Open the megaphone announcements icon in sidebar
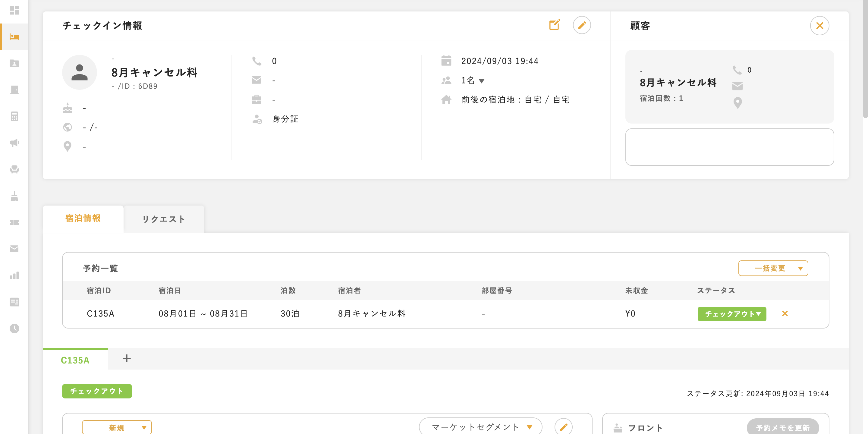This screenshot has width=868, height=434. point(14,143)
